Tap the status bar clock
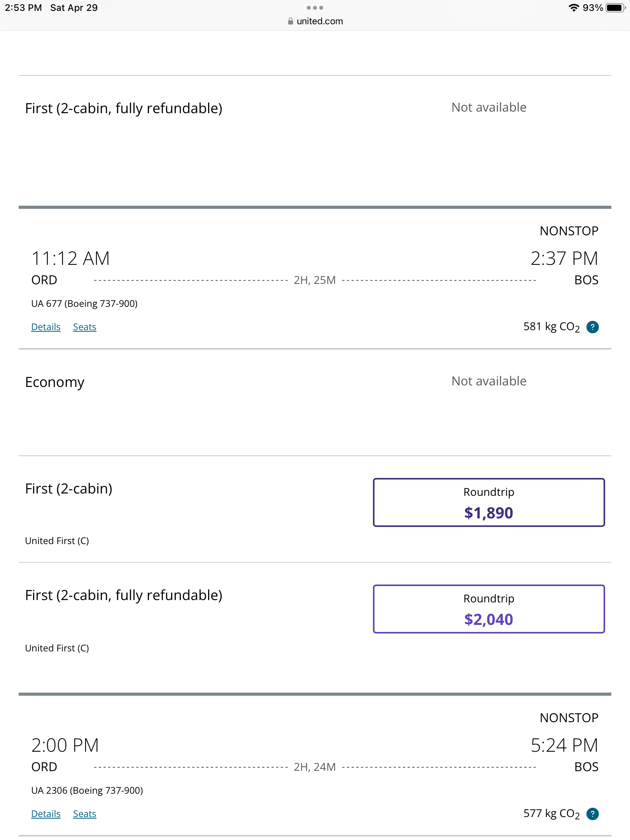The image size is (630, 840). pyautogui.click(x=23, y=8)
